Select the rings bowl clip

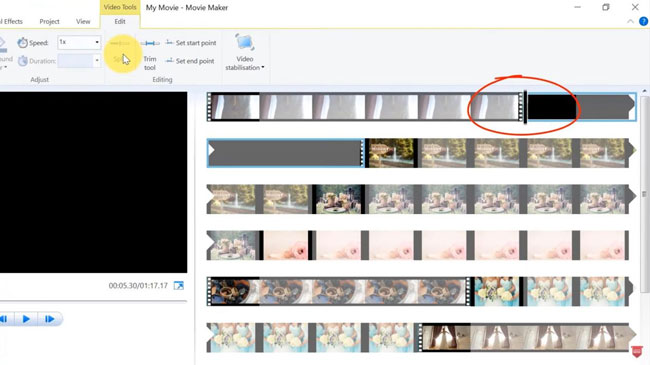click(x=235, y=292)
